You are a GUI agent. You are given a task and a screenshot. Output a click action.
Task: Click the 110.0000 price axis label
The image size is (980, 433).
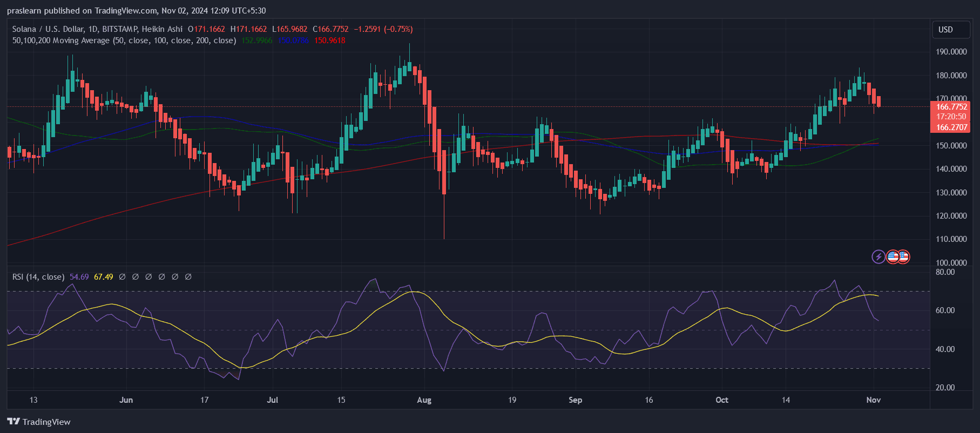click(951, 239)
